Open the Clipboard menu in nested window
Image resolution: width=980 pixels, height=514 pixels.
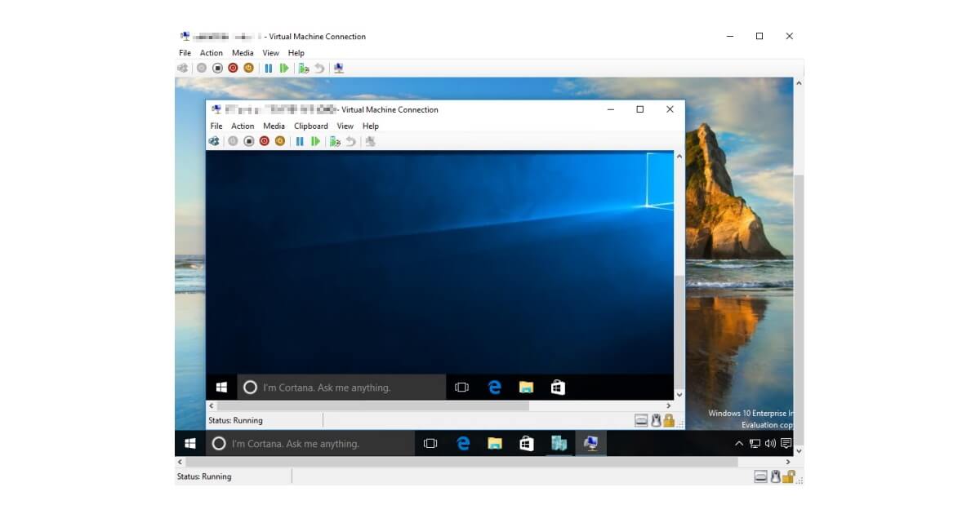[x=310, y=126]
